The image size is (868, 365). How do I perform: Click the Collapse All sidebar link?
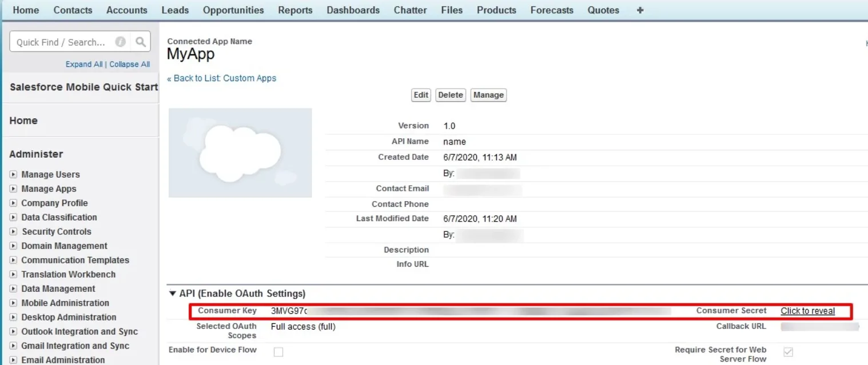[129, 64]
